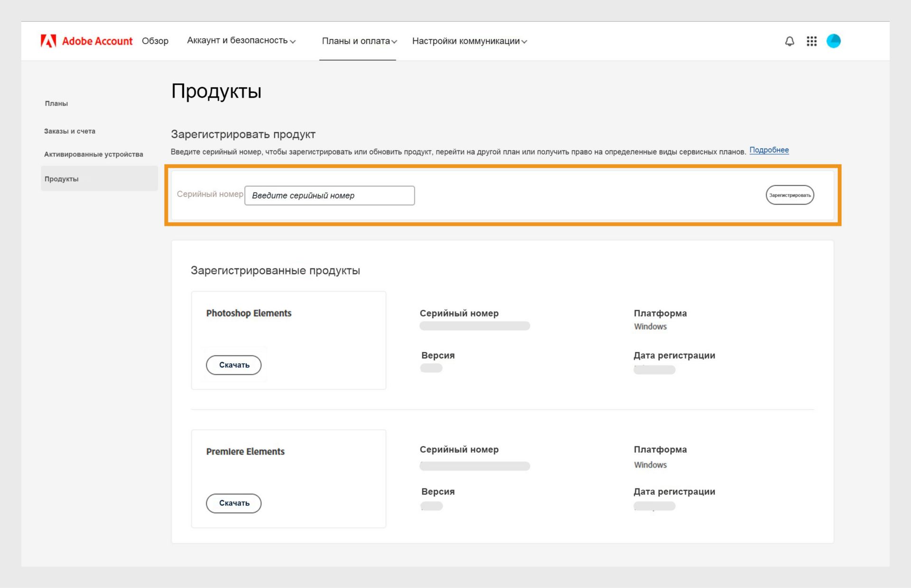Open Активированные устройства in sidebar

(93, 155)
